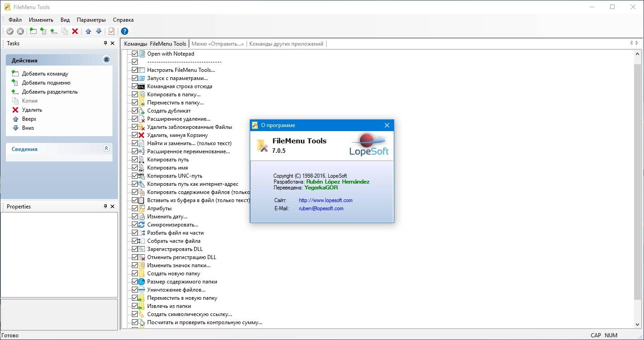The image size is (644, 340).
Task: Select the 'Команды FileMenu Tools' tab
Action: pos(155,44)
